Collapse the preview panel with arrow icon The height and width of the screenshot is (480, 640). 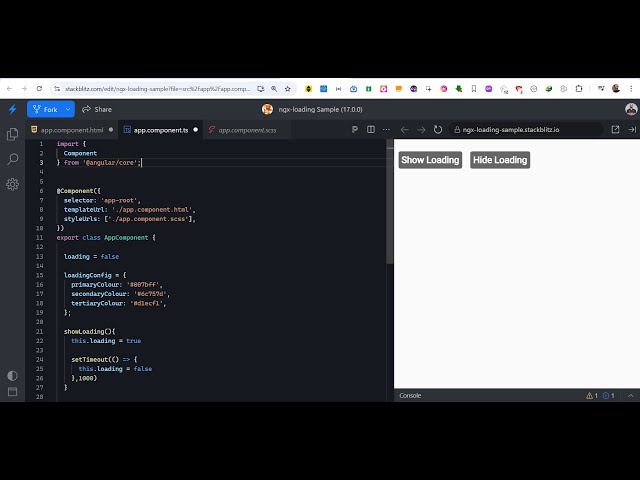click(631, 130)
